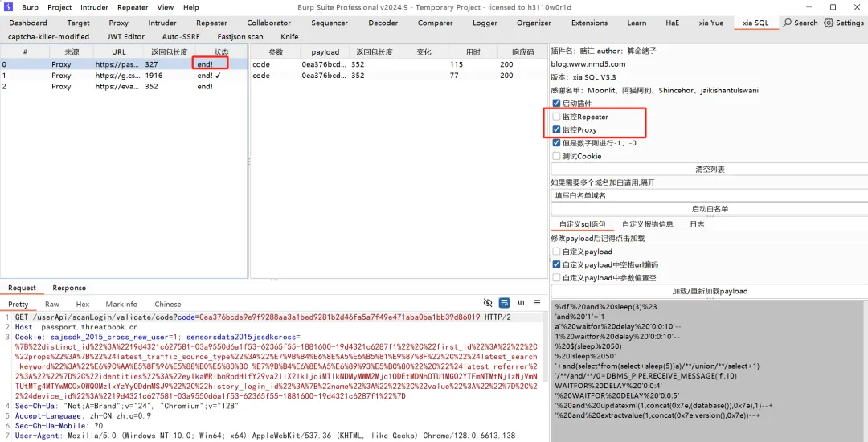Open the 自定义报错信息 tab
868x442 pixels.
tap(647, 224)
